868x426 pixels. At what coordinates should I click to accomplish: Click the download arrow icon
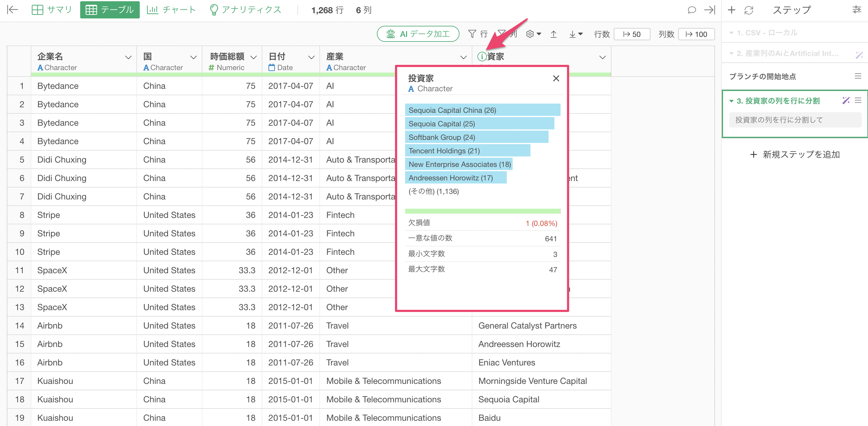point(576,34)
